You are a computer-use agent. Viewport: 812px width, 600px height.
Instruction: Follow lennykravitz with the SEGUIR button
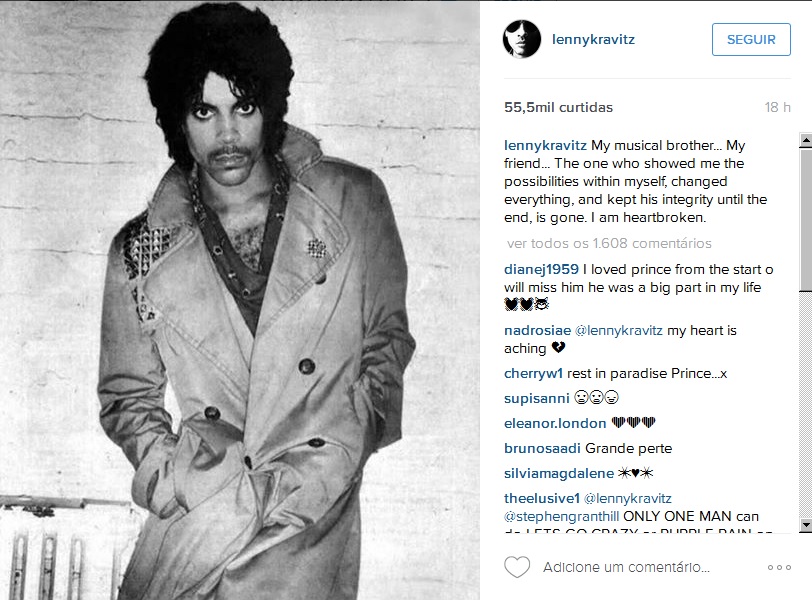click(x=751, y=39)
